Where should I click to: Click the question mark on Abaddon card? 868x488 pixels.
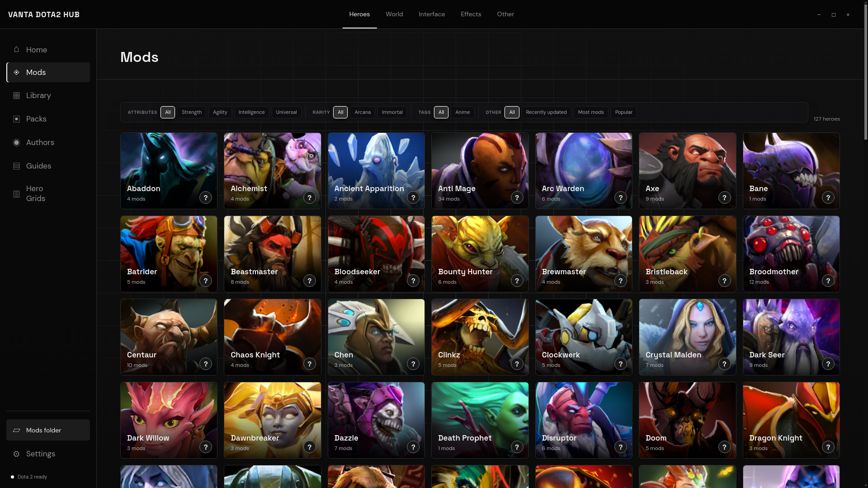coord(206,197)
